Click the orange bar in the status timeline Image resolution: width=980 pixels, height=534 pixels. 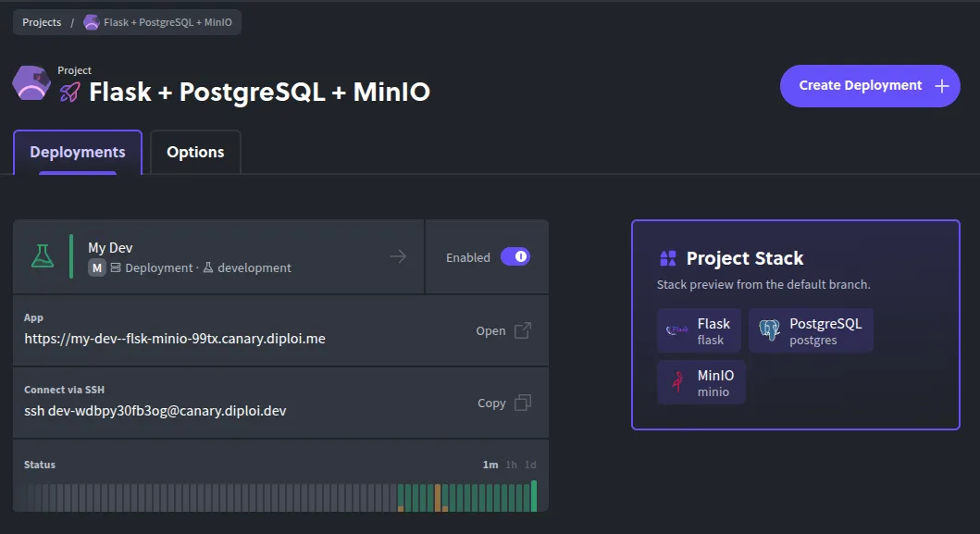(x=438, y=497)
